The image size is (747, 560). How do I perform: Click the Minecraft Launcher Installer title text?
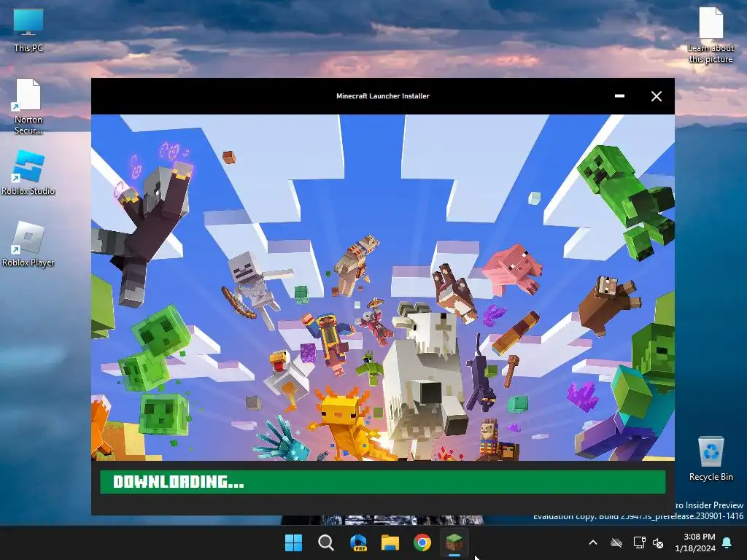pyautogui.click(x=383, y=96)
